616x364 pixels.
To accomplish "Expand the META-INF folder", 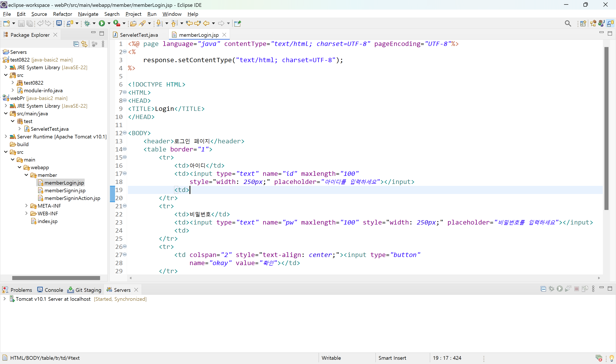I will [26, 205].
